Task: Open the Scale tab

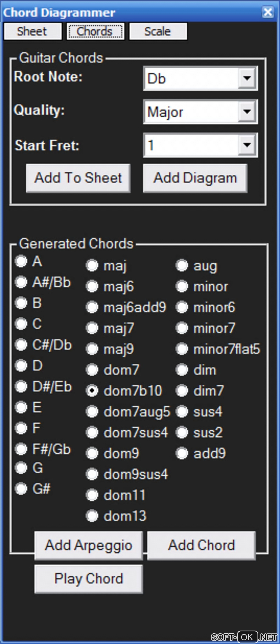Action: 158,32
